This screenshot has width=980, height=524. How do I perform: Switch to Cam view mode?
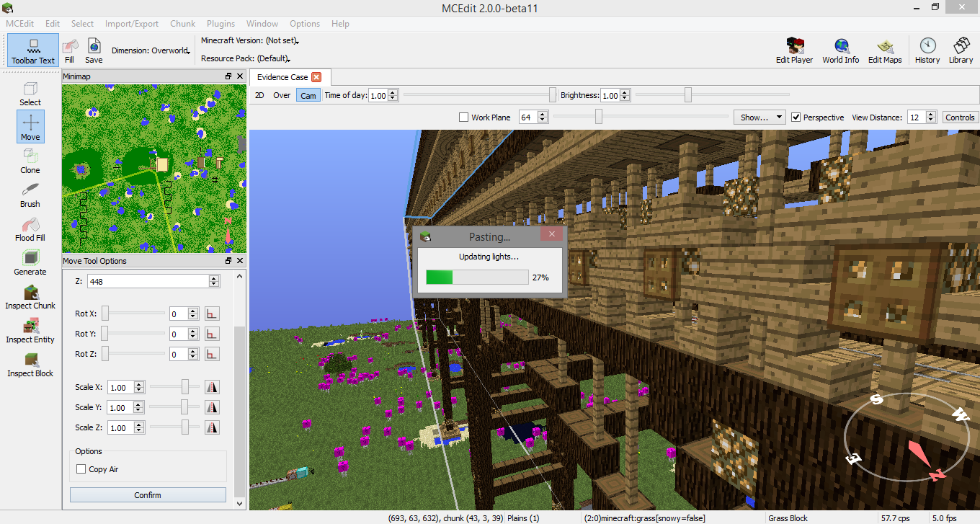(308, 95)
